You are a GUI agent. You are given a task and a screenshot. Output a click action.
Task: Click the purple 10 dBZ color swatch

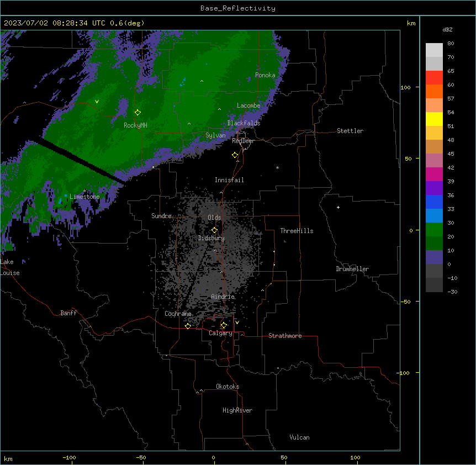pos(434,257)
